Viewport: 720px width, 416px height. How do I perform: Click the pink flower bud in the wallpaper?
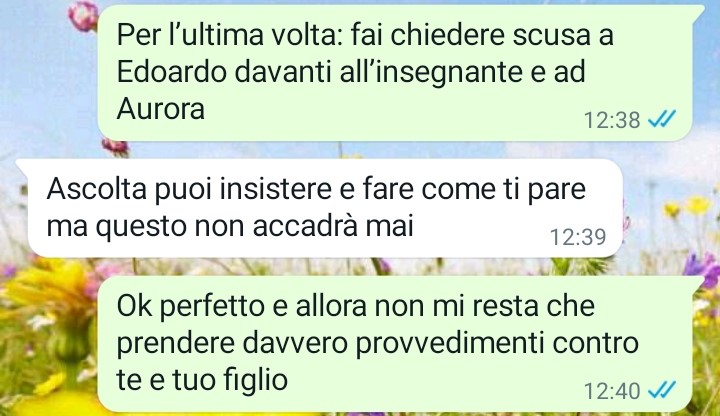tap(83, 16)
